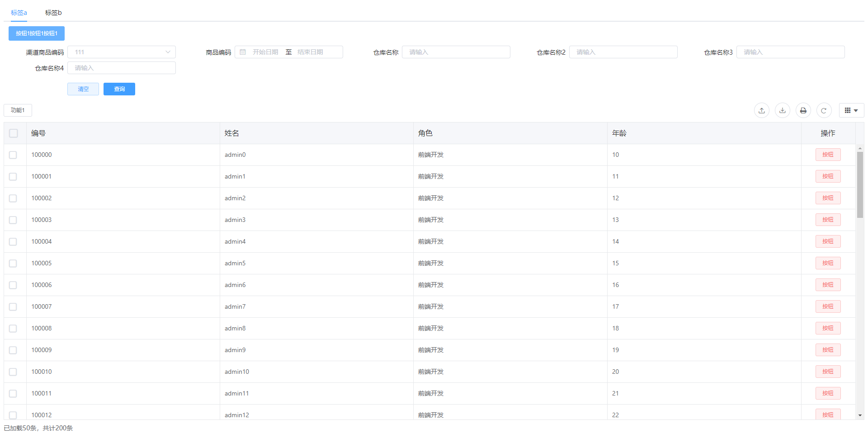The width and height of the screenshot is (868, 438).
Task: Check the checkbox for row 100005
Action: (x=13, y=264)
